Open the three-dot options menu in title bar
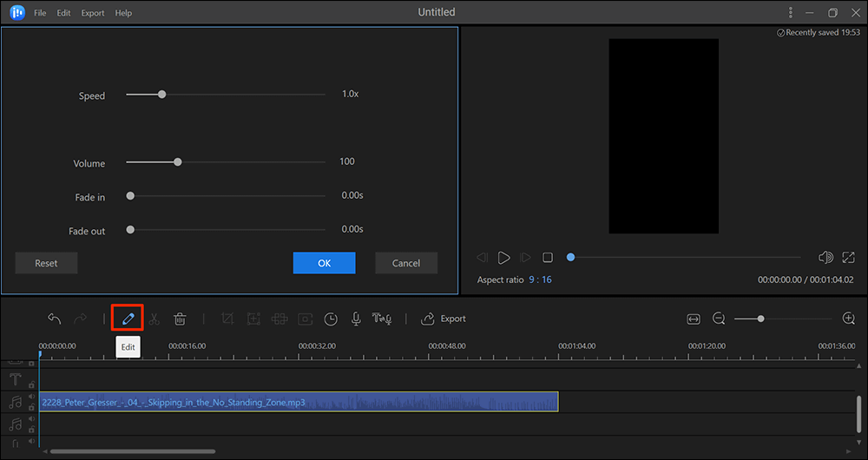The image size is (868, 460). tap(790, 13)
